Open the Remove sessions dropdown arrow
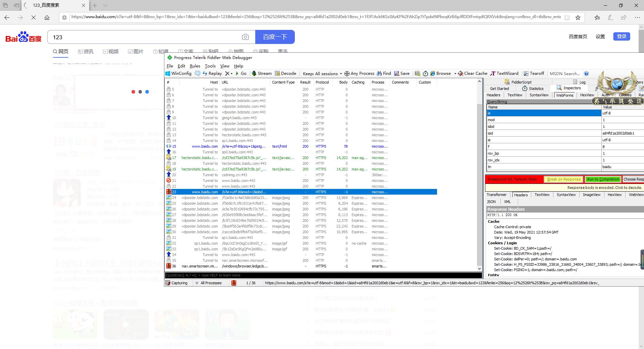 pos(231,73)
